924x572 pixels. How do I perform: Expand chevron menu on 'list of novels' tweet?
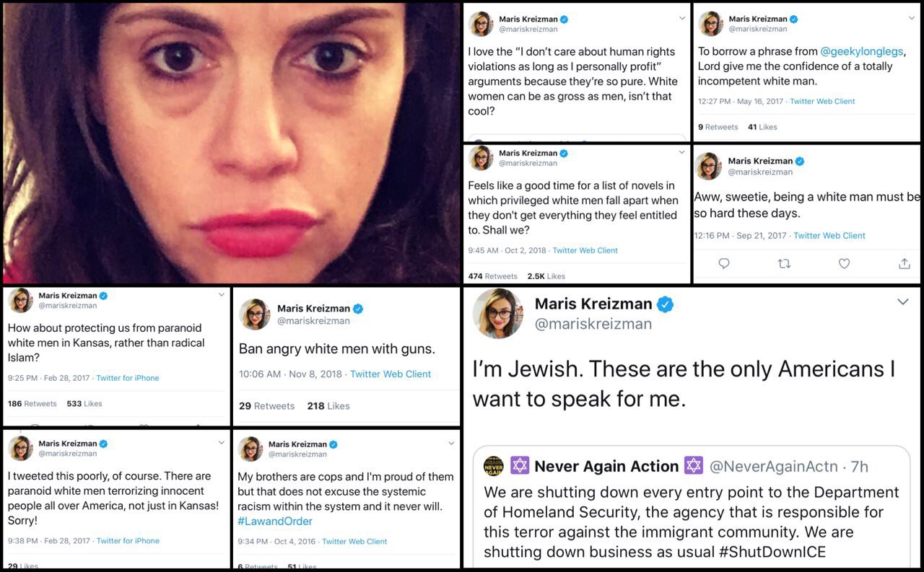(x=681, y=152)
